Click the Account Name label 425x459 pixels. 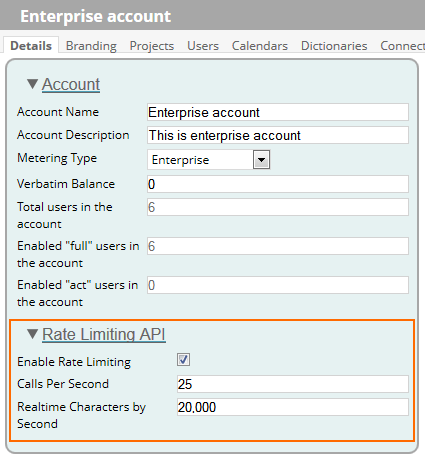[58, 112]
